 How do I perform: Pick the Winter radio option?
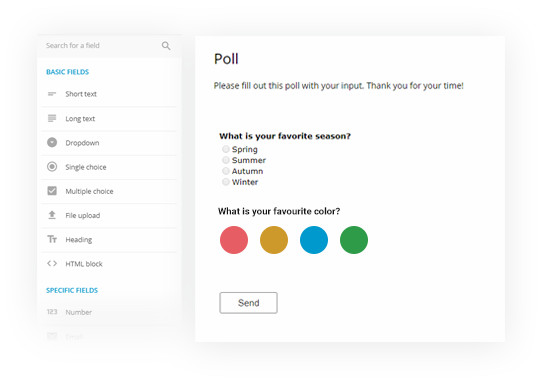(x=226, y=182)
